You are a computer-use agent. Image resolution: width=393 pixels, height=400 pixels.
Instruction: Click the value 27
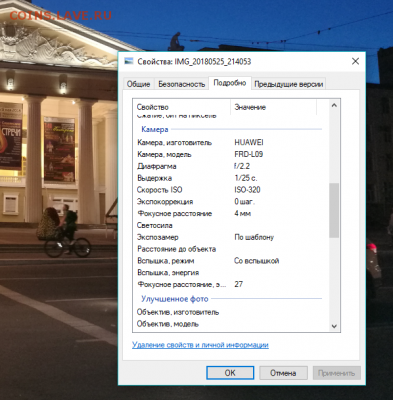point(239,284)
